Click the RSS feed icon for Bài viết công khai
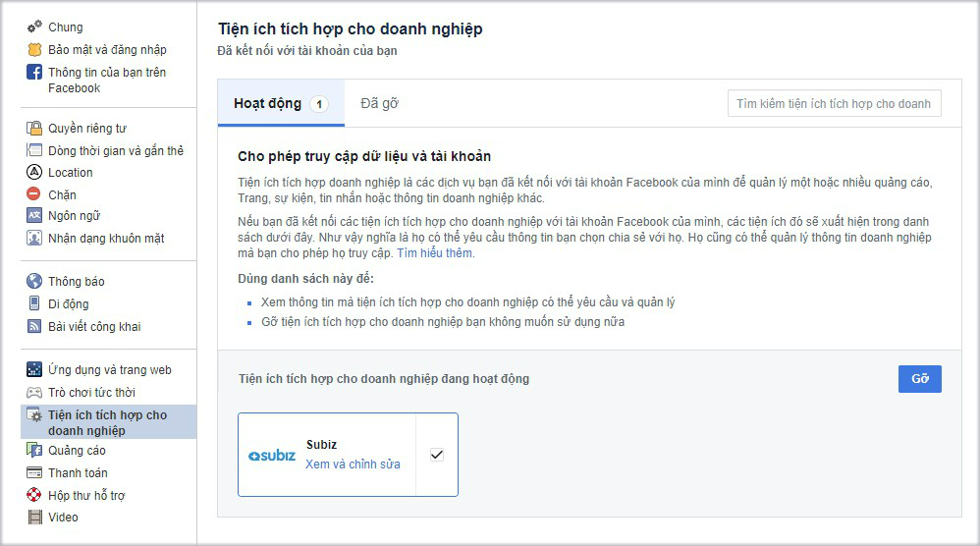 coord(34,326)
